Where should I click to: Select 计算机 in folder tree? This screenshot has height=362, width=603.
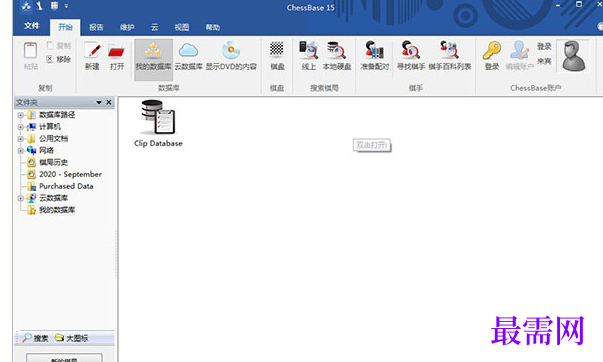pyautogui.click(x=50, y=127)
